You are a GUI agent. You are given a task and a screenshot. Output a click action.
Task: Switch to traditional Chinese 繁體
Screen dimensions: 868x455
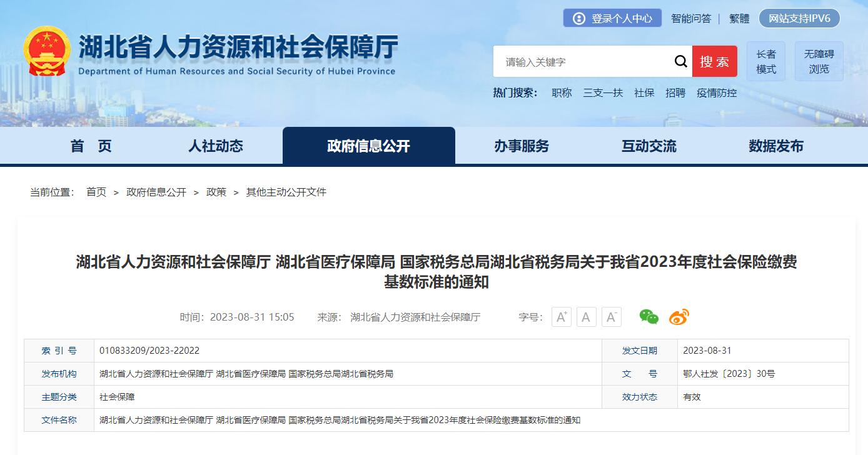739,19
